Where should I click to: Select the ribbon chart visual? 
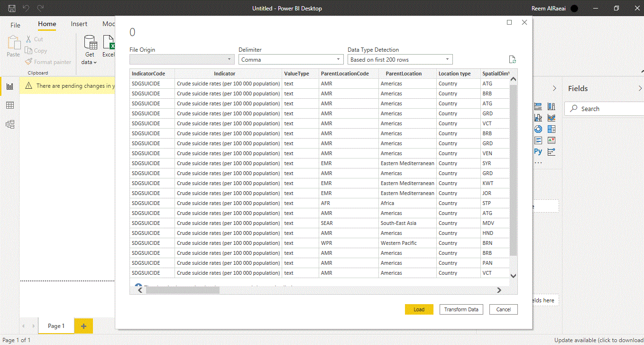coord(551,118)
